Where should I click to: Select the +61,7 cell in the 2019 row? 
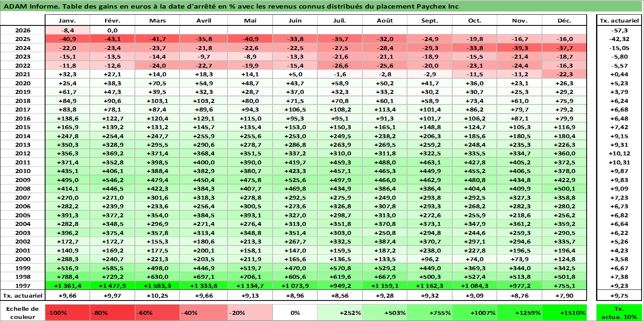coord(67,92)
